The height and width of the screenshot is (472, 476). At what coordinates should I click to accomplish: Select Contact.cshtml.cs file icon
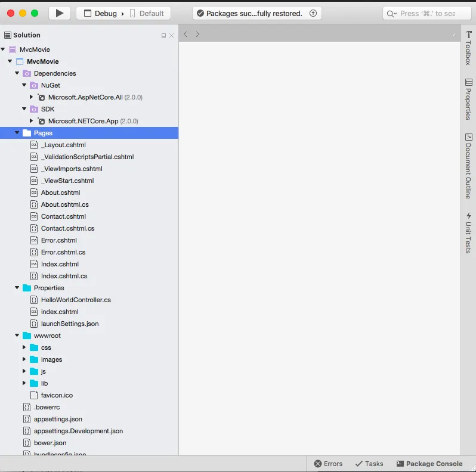point(35,228)
